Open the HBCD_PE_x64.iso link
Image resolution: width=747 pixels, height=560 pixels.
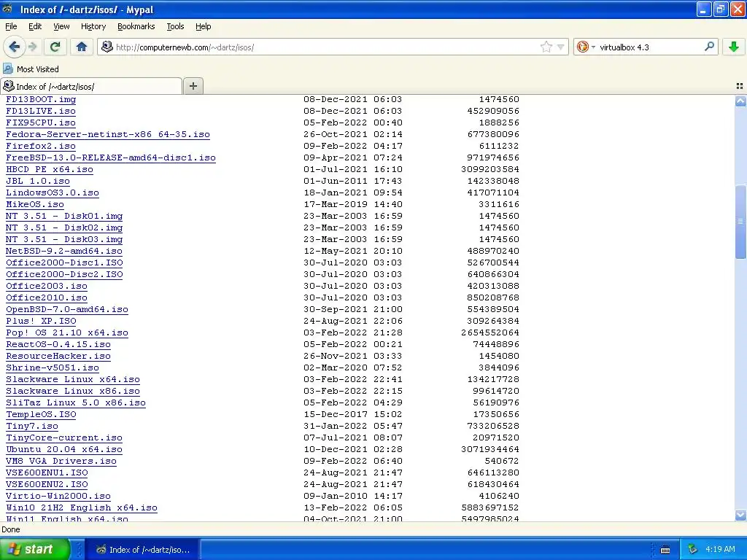50,169
